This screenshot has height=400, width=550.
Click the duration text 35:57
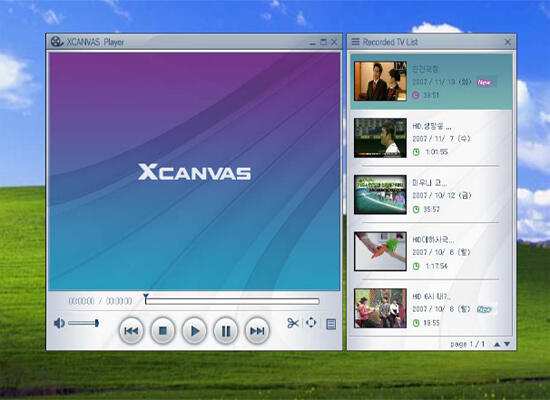coord(431,209)
